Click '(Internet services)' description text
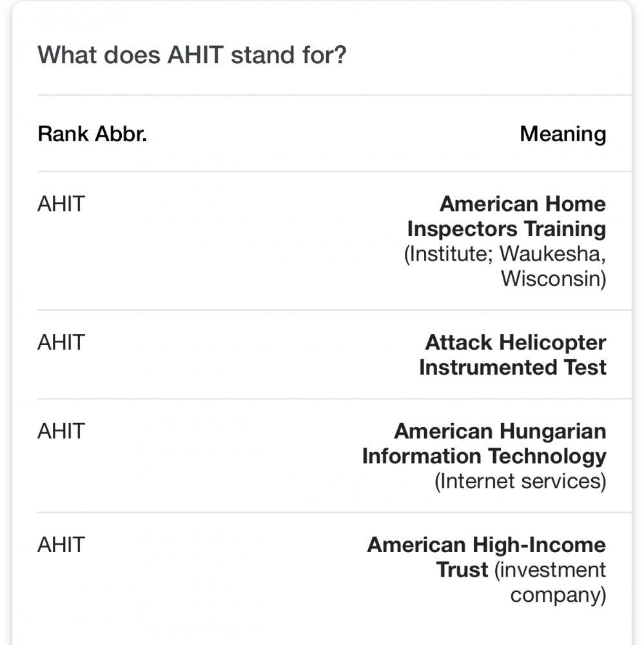The width and height of the screenshot is (644, 645). pyautogui.click(x=520, y=481)
